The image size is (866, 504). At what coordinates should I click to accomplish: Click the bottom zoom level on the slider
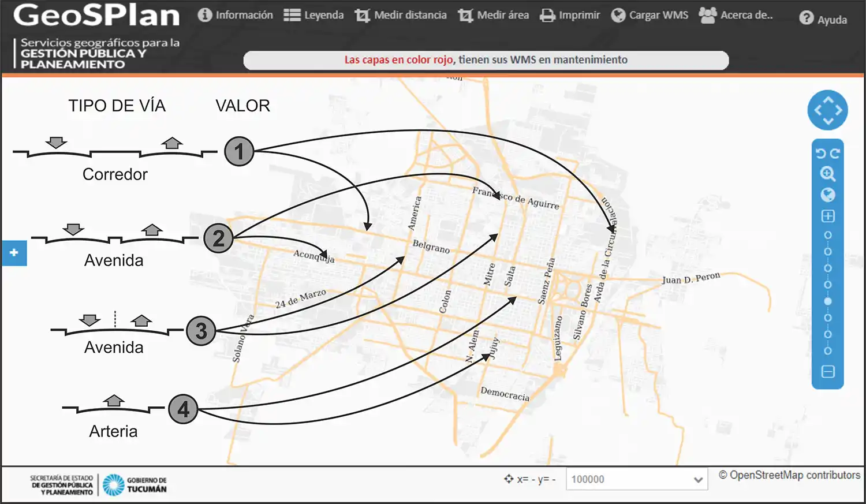pyautogui.click(x=827, y=351)
